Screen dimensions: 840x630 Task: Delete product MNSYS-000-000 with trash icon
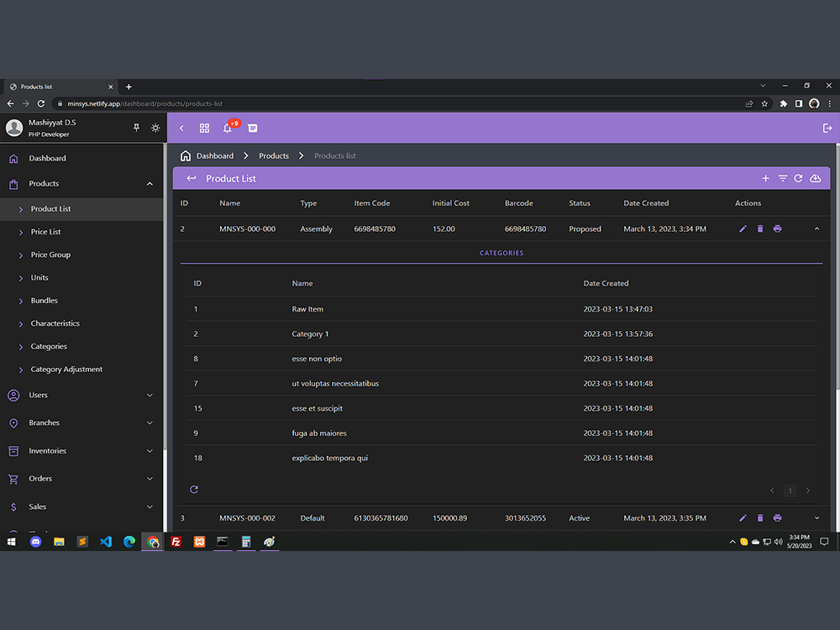coord(760,228)
